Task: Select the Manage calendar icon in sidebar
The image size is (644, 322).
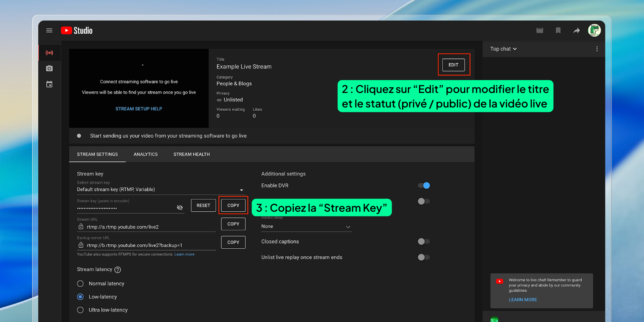Action: point(50,84)
